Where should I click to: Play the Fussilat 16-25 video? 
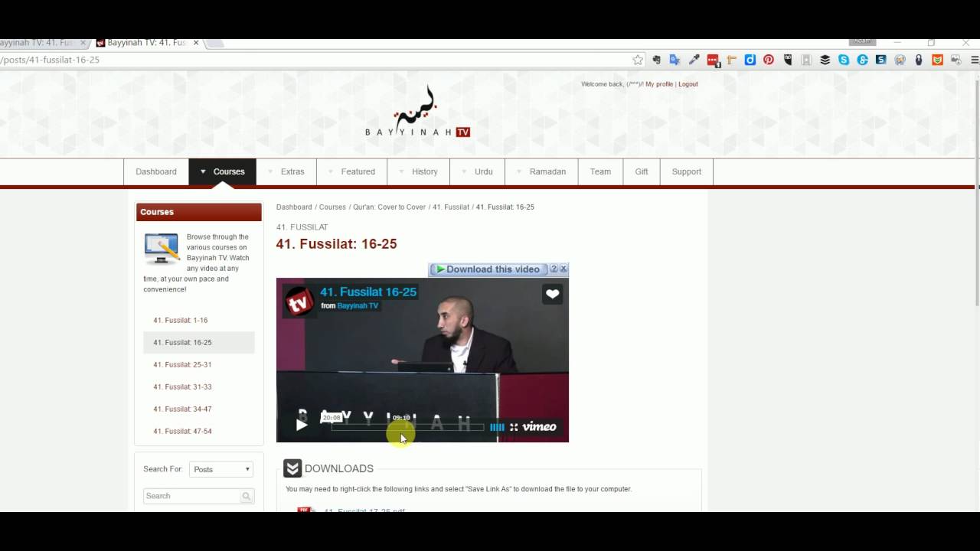(x=302, y=425)
